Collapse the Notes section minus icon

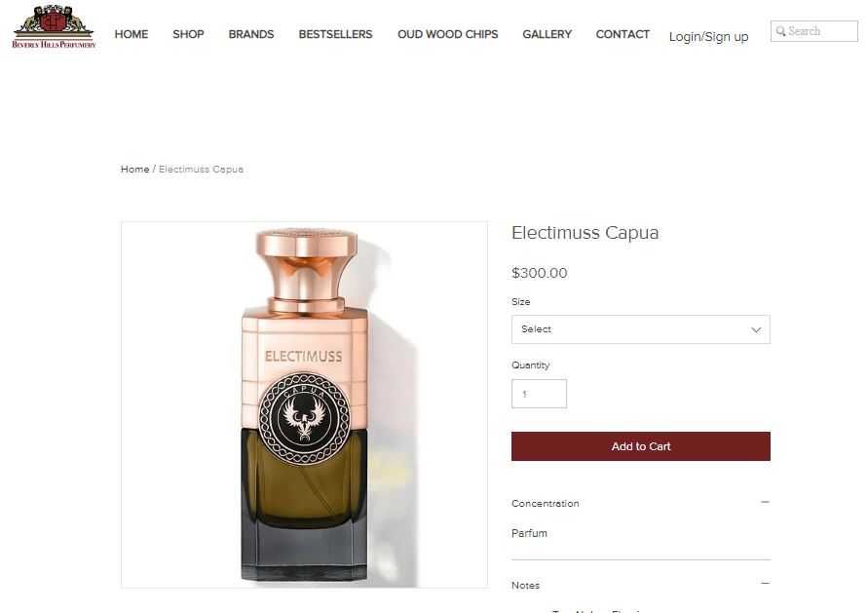click(765, 583)
